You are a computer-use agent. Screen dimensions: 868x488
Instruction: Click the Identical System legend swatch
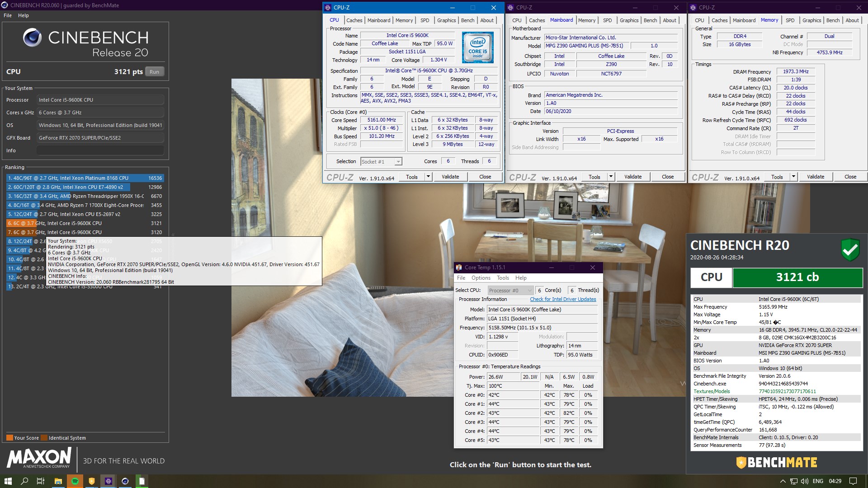(x=44, y=437)
